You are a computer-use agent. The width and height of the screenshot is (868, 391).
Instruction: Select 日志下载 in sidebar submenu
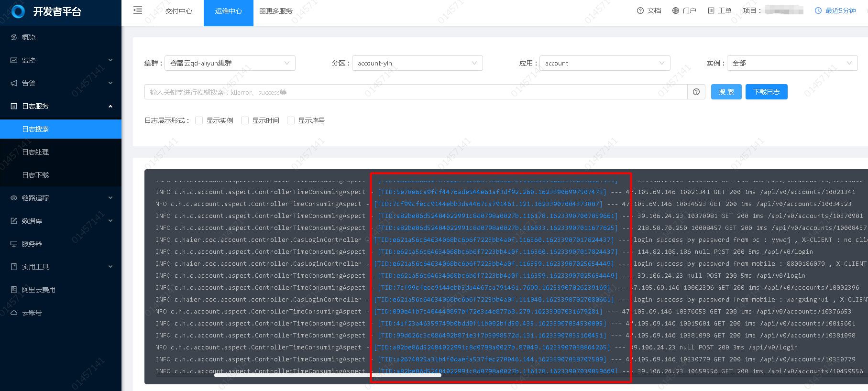tap(35, 175)
